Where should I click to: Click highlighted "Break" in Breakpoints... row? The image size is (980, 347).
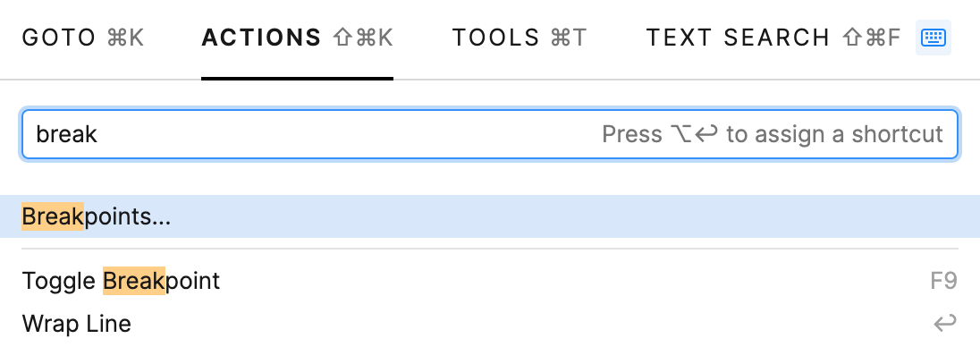(53, 216)
